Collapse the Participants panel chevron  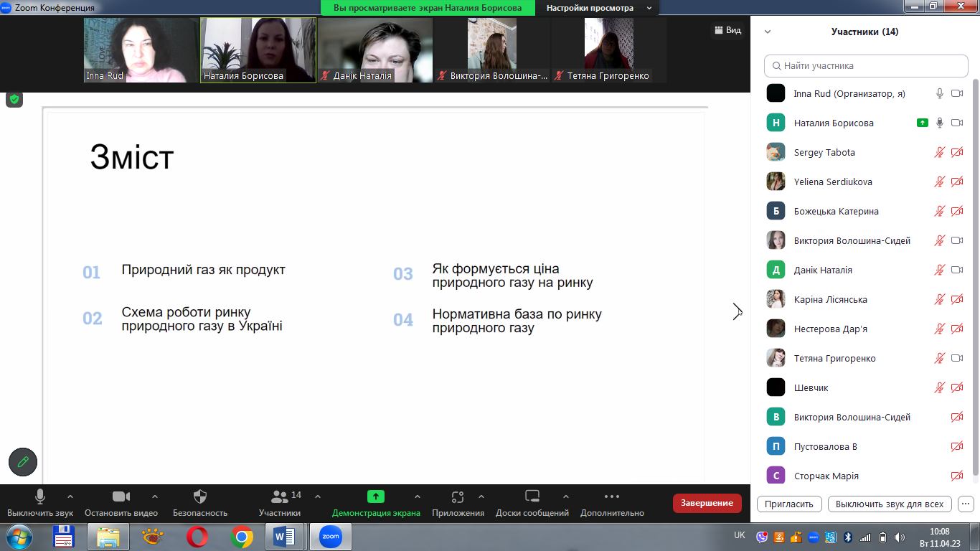(768, 32)
